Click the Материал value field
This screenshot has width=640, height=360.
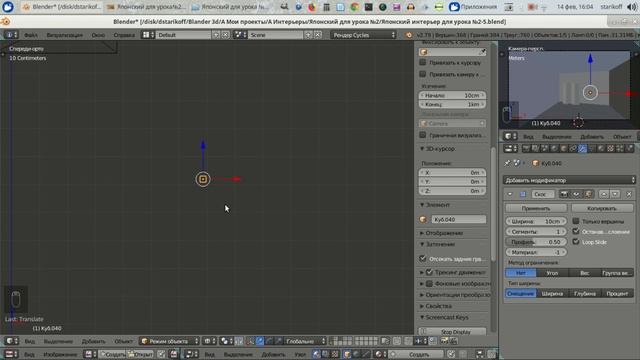click(x=536, y=252)
